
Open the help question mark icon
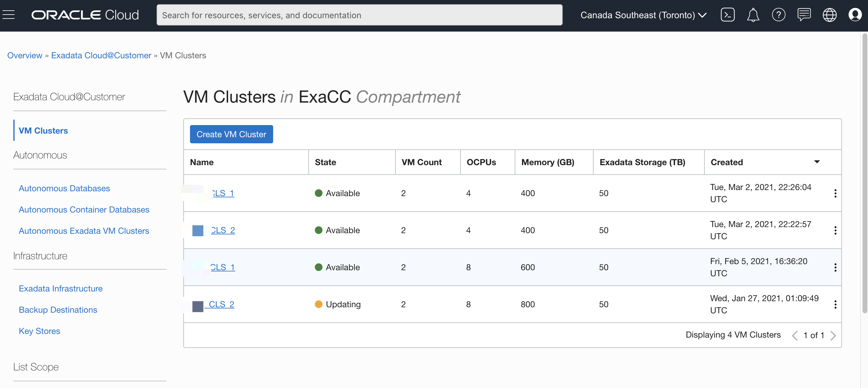(x=778, y=15)
